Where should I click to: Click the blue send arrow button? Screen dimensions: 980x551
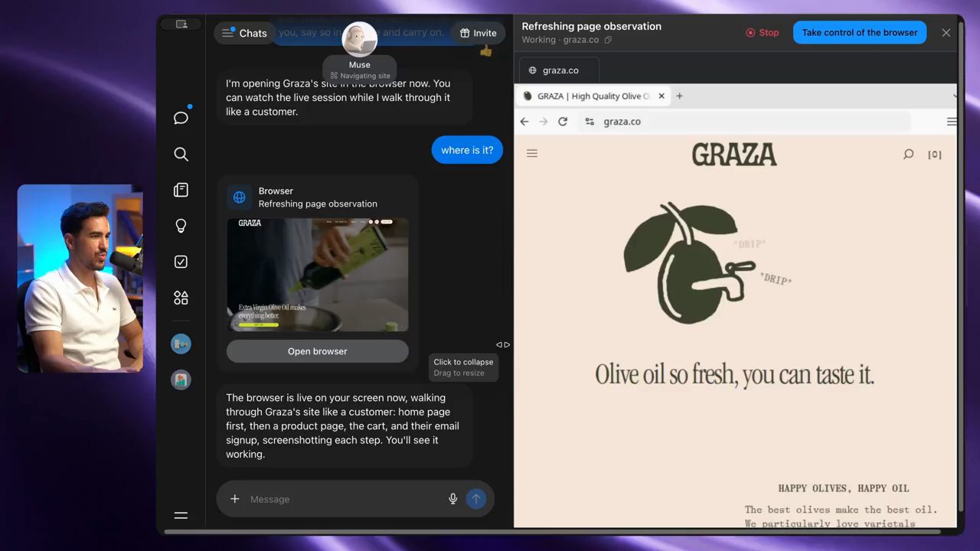coord(475,499)
